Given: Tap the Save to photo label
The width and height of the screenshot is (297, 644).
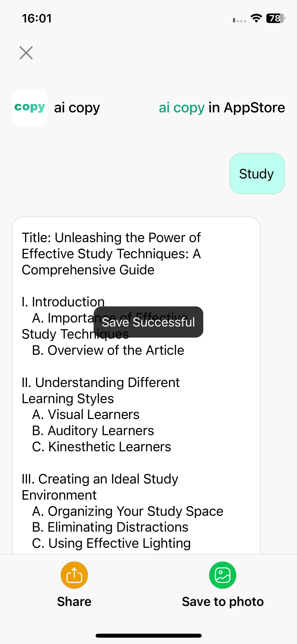Looking at the screenshot, I should tap(223, 601).
